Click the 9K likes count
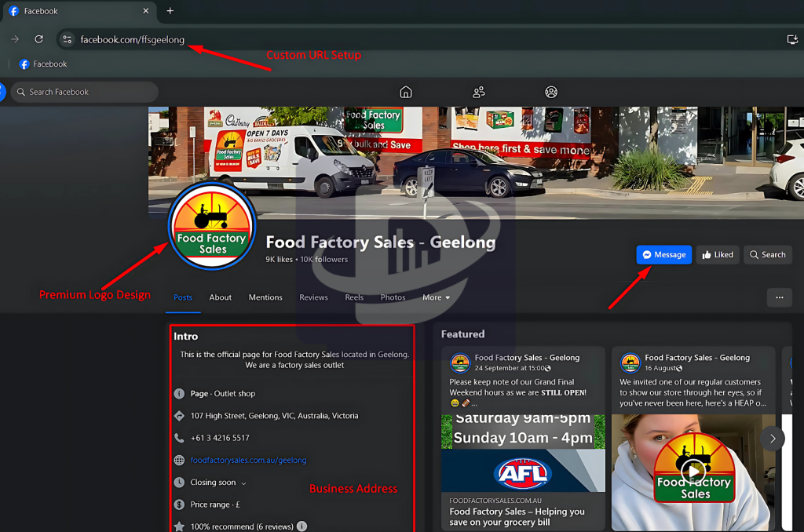This screenshot has height=532, width=804. click(279, 260)
